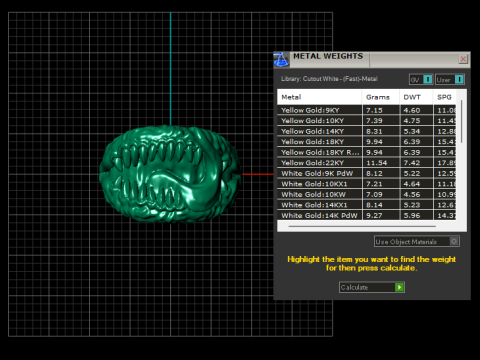Click the 7.42 DWT value
The width and height of the screenshot is (480, 360).
tap(412, 163)
